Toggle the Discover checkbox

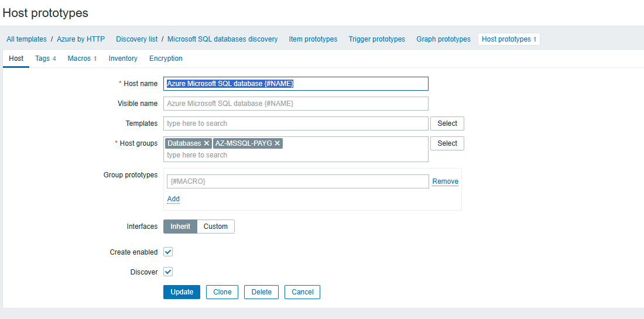[x=168, y=272]
